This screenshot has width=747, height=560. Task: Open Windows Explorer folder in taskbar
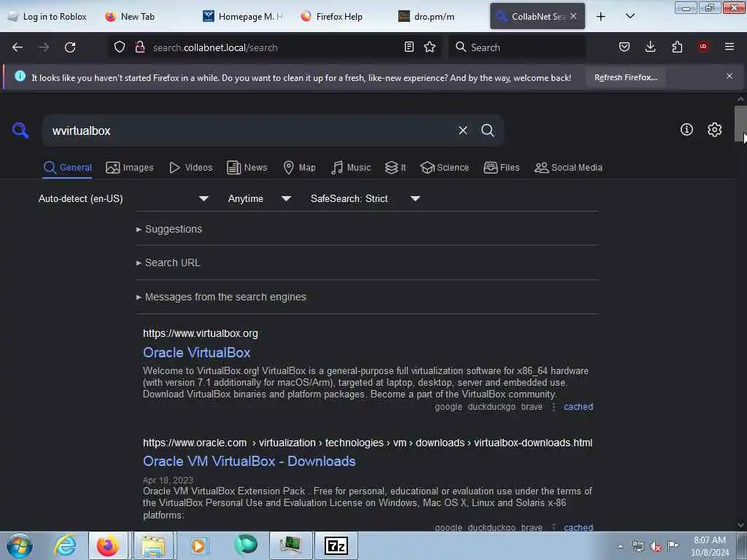click(152, 545)
